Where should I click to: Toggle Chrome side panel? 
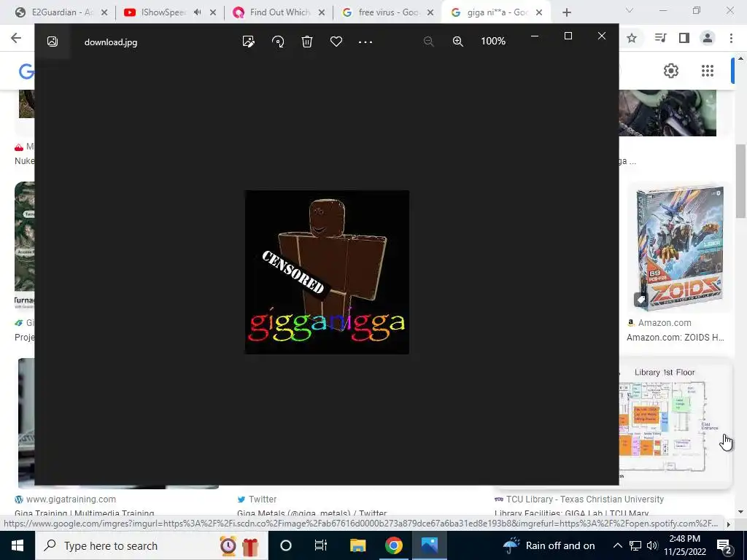pos(684,38)
